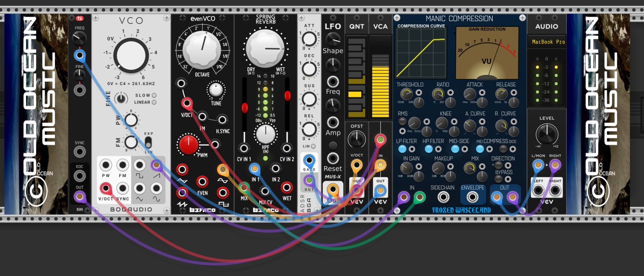Image resolution: width=644 pixels, height=276 pixels.
Task: Click Bogaudio VCO SYNC input jack
Action: (x=122, y=187)
